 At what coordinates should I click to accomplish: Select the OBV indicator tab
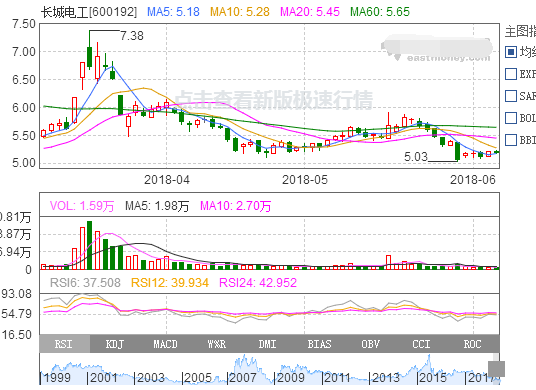coord(370,344)
